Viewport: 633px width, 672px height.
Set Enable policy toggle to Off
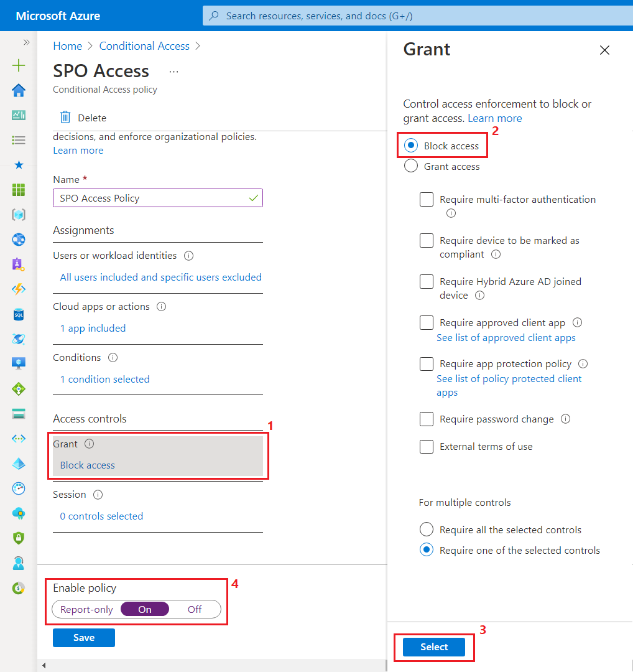[195, 609]
